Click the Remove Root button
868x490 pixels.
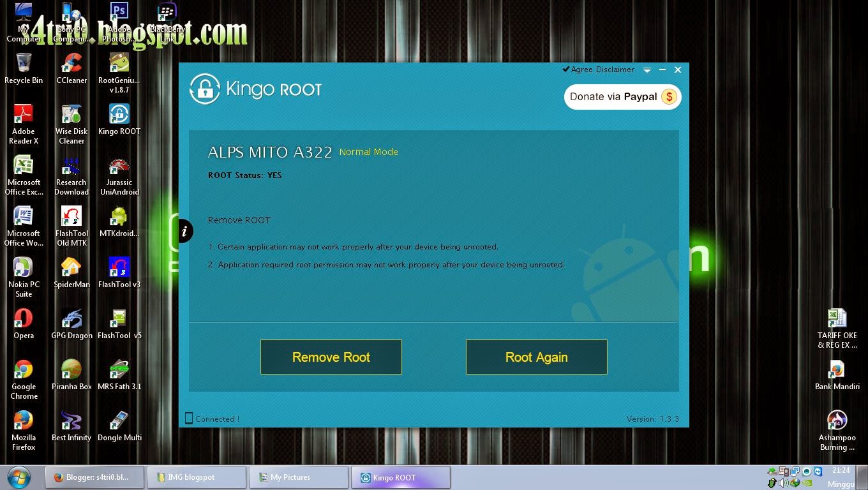[x=331, y=357]
